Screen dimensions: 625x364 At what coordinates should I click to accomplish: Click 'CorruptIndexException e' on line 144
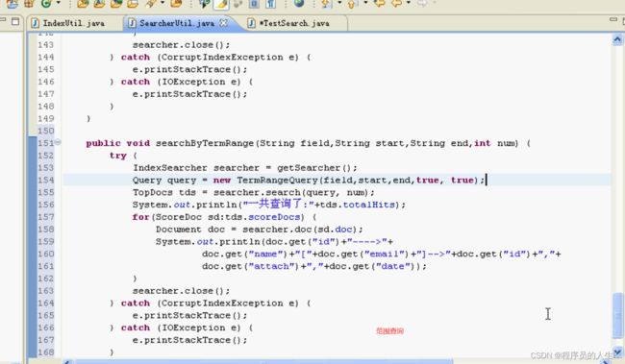pos(228,58)
